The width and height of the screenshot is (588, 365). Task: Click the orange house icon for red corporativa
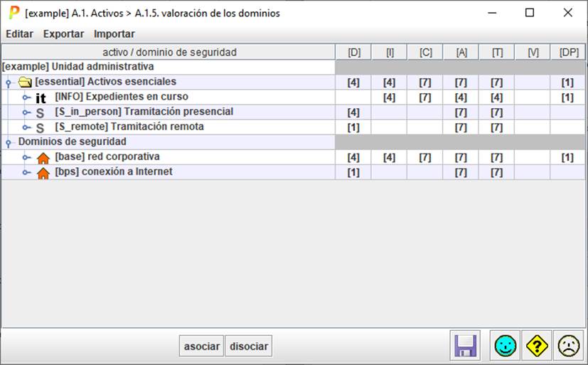pos(43,158)
